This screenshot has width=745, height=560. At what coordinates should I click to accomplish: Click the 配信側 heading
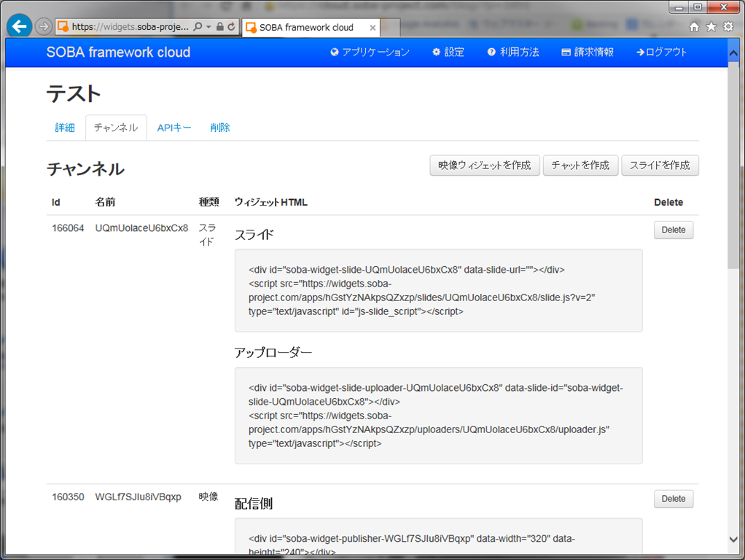pos(254,504)
